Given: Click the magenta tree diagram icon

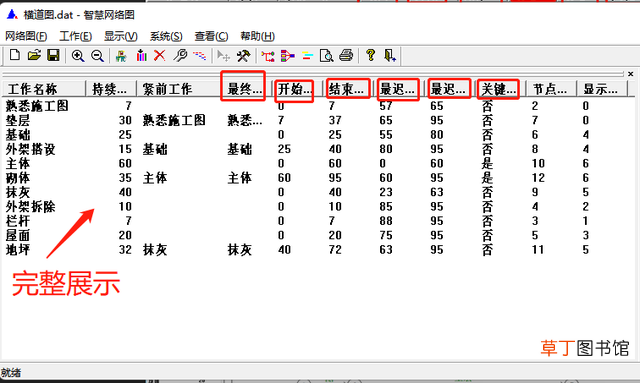Looking at the screenshot, I should coord(287,56).
